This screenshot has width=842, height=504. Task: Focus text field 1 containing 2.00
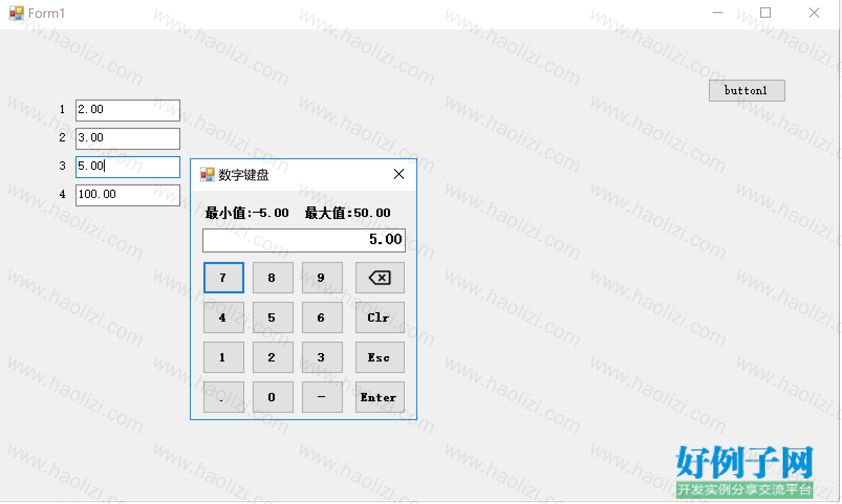coord(128,110)
